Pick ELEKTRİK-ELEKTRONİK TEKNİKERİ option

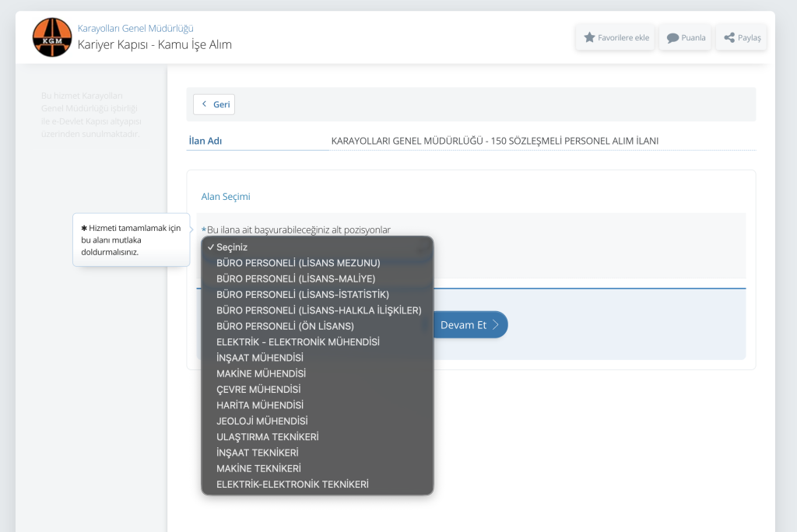coord(293,485)
